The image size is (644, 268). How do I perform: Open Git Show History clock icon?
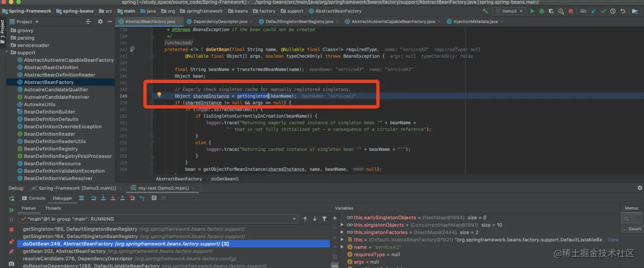pos(613,11)
